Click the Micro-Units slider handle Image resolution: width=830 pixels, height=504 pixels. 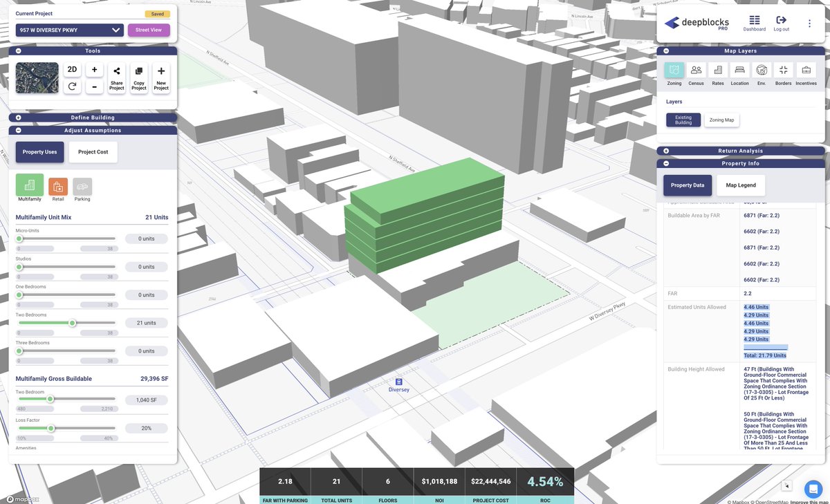[x=19, y=239]
